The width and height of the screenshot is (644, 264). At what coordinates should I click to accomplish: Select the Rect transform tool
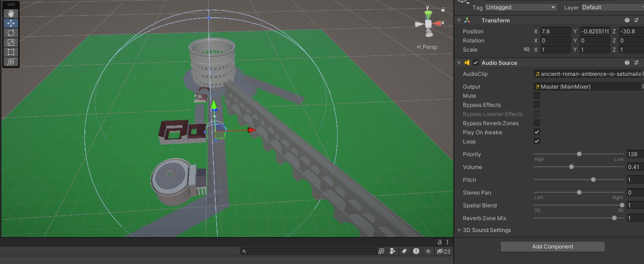(x=11, y=52)
